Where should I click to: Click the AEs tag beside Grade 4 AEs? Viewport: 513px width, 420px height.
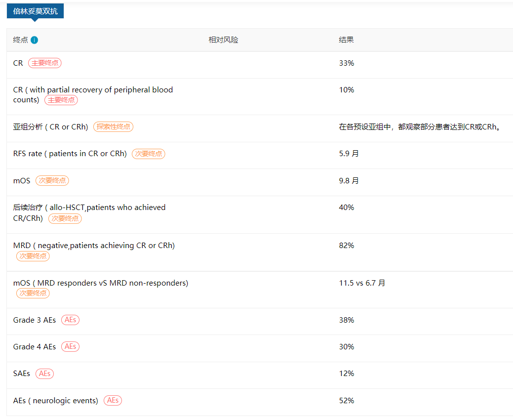[x=71, y=347]
